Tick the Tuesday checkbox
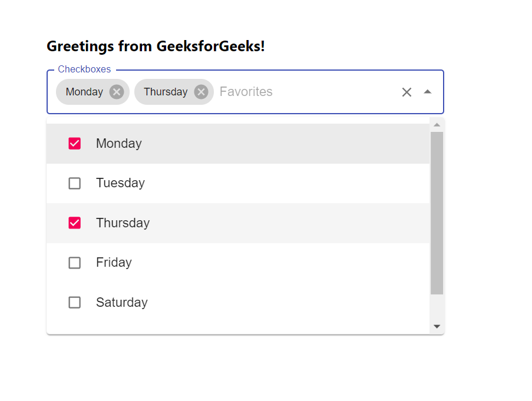The height and width of the screenshot is (401, 532). 75,183
